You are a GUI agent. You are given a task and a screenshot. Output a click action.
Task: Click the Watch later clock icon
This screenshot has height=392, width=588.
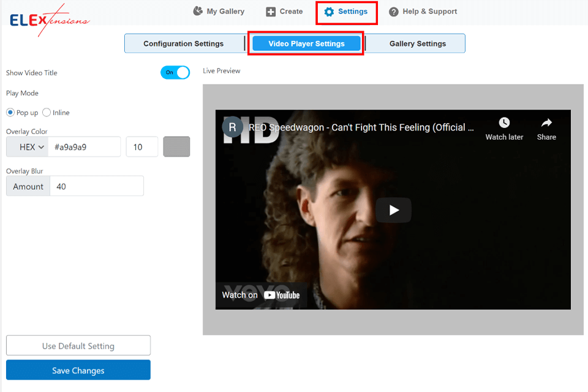(504, 123)
